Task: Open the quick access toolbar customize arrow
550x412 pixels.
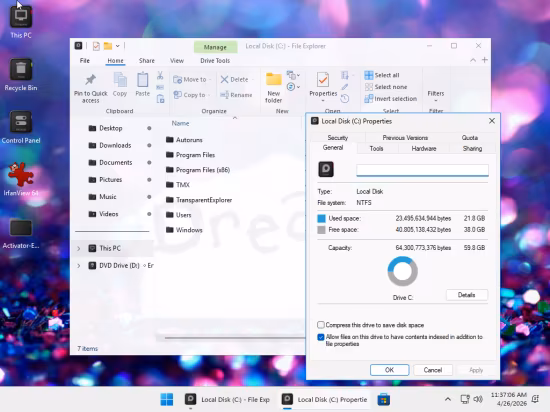Action: pos(118,46)
